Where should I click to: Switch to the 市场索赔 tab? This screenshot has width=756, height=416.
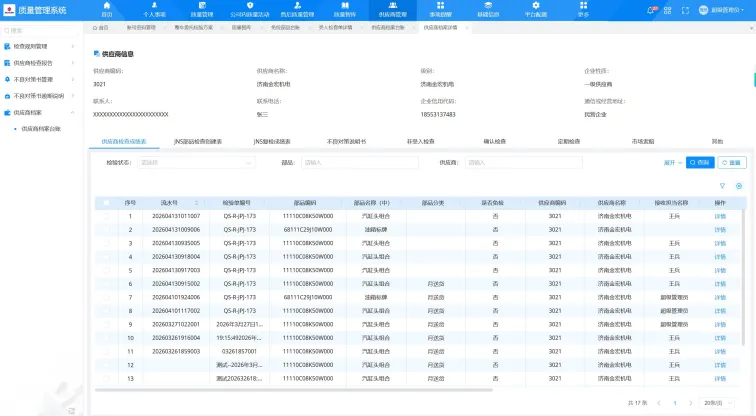pyautogui.click(x=643, y=142)
